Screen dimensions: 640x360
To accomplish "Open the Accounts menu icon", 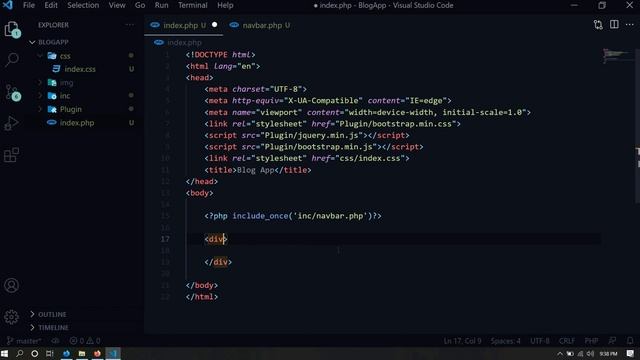I will [11, 285].
